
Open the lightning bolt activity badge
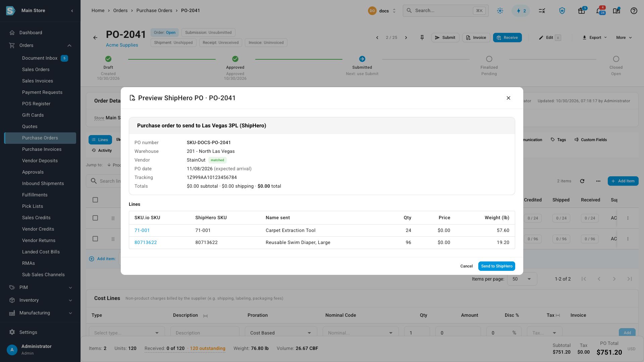pos(521,11)
